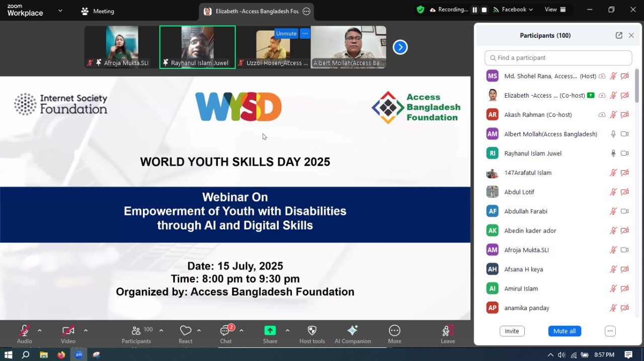This screenshot has height=361, width=644.
Task: Open the Audio options chevron
Action: click(39, 330)
